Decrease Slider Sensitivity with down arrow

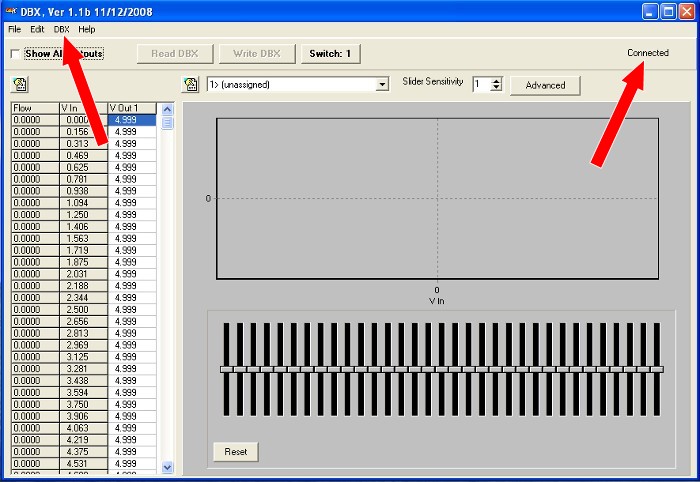tap(496, 89)
